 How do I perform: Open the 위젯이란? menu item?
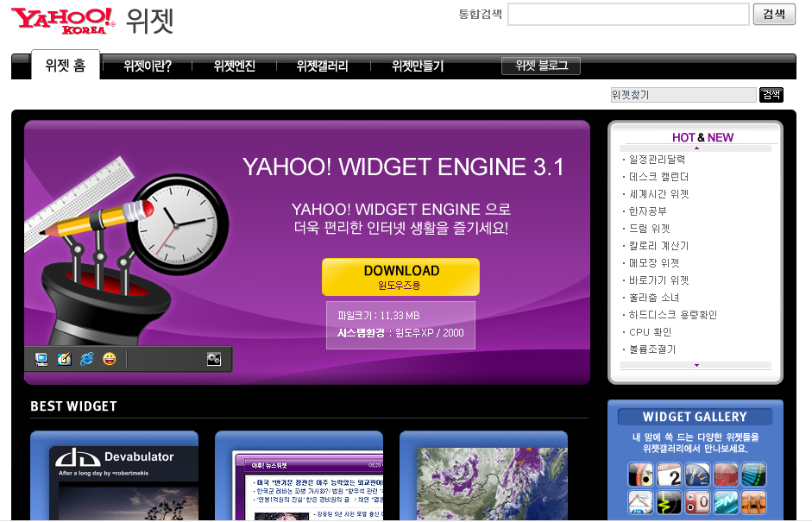click(147, 66)
